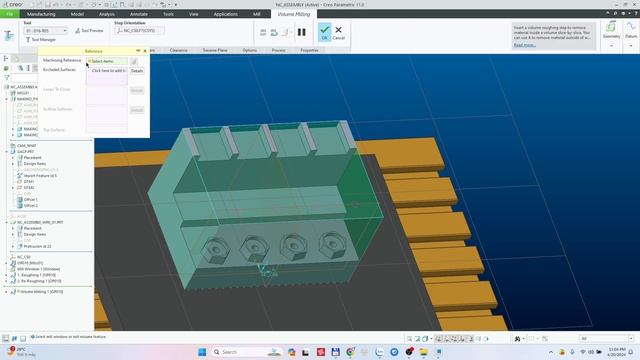The width and height of the screenshot is (640, 360).
Task: Open the Properties panel tab
Action: [x=309, y=50]
